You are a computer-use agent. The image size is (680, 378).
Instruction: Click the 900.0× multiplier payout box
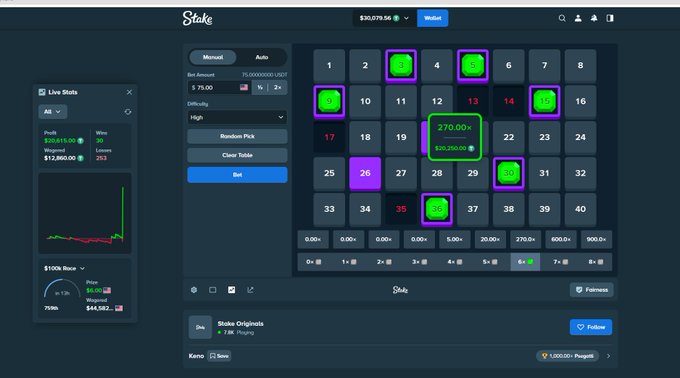coord(596,239)
